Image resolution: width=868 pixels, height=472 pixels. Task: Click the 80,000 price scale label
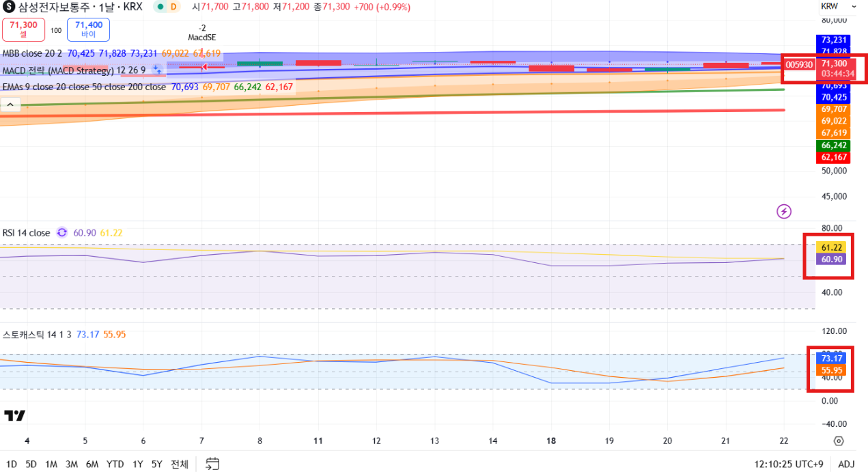pos(832,19)
